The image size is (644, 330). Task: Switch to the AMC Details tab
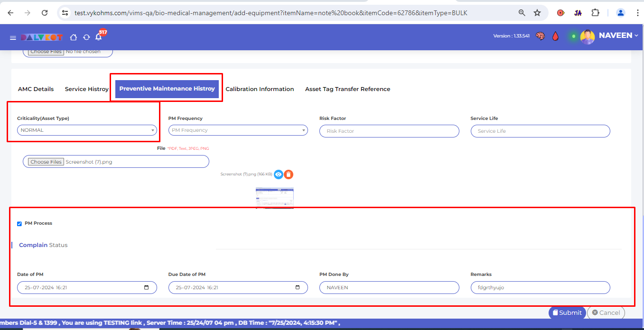coord(36,89)
